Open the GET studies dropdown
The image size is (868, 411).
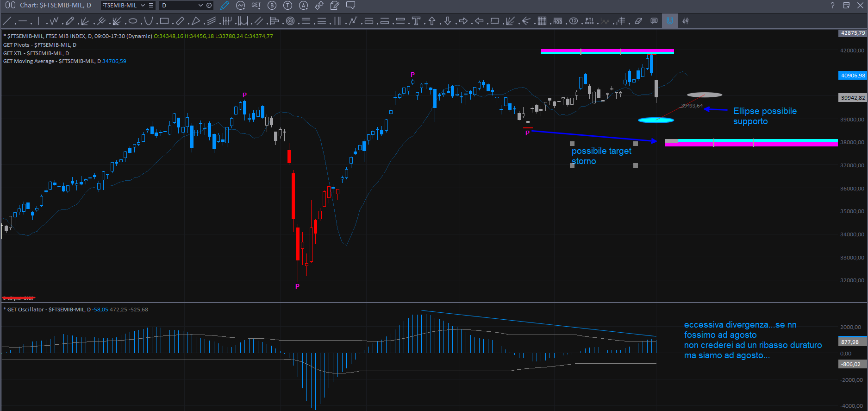[256, 6]
